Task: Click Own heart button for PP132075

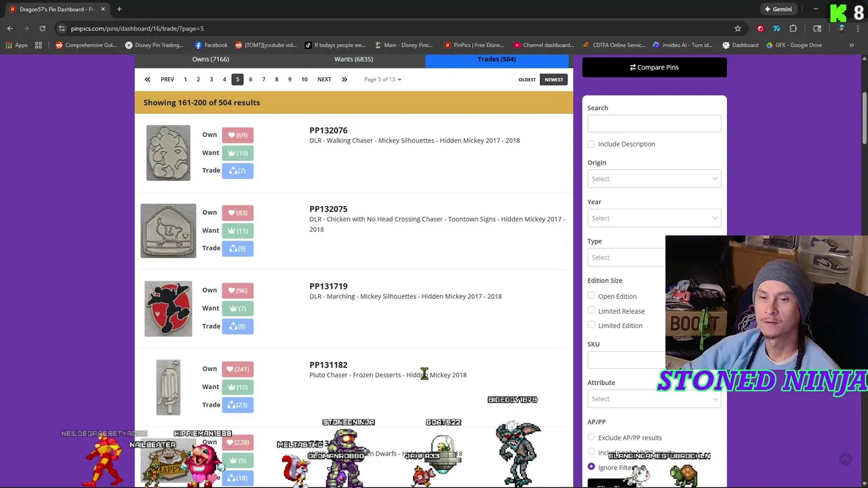Action: point(237,213)
